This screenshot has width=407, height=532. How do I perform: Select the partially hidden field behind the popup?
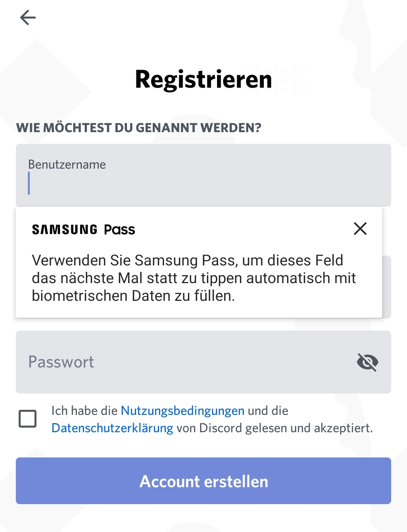tap(387, 287)
